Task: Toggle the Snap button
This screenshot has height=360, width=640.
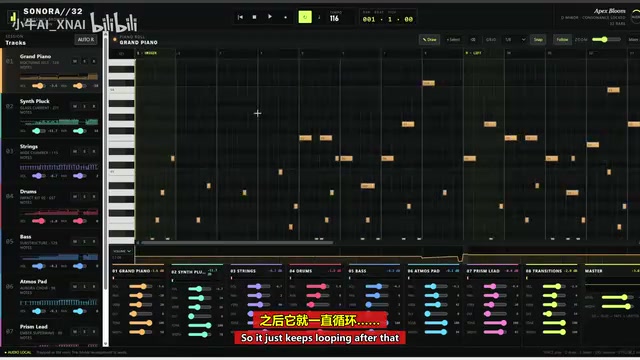Action: click(x=538, y=40)
